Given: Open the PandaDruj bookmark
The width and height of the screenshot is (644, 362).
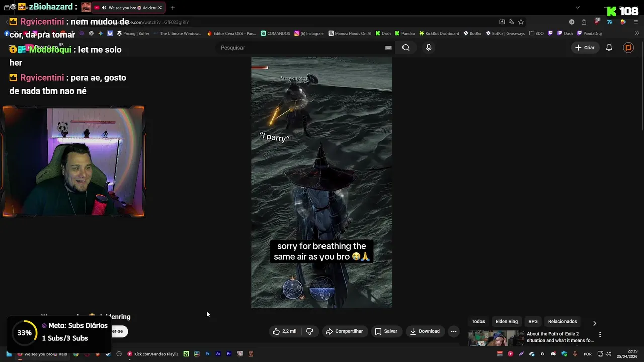Looking at the screenshot, I should 589,34.
